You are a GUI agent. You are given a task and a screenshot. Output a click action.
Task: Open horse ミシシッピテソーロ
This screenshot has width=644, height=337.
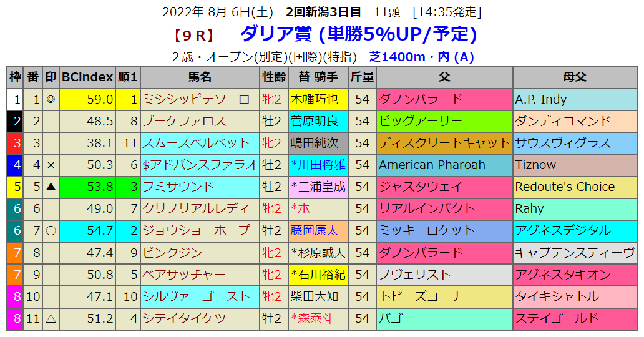(196, 99)
